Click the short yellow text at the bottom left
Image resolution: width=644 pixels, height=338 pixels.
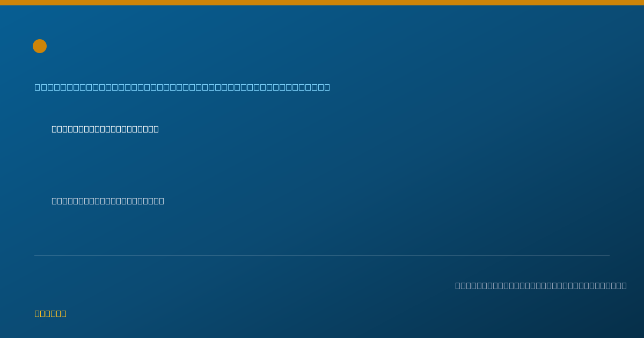coord(50,313)
